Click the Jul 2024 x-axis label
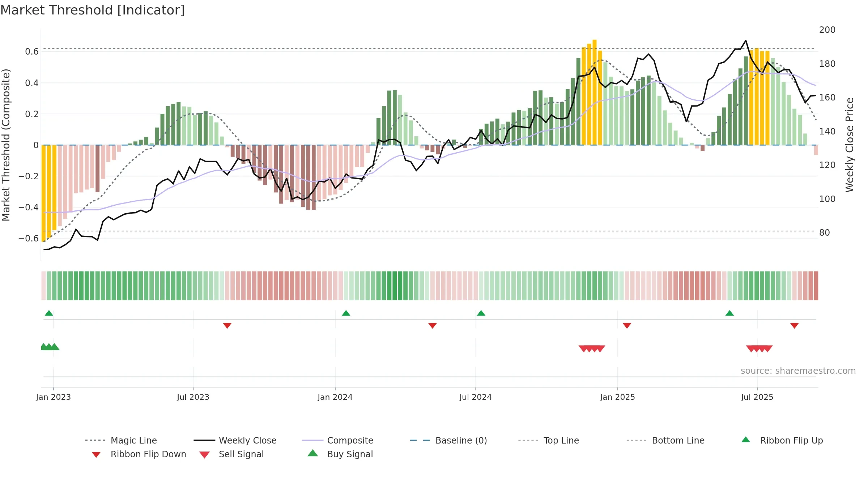The height and width of the screenshot is (488, 868). coord(476,397)
